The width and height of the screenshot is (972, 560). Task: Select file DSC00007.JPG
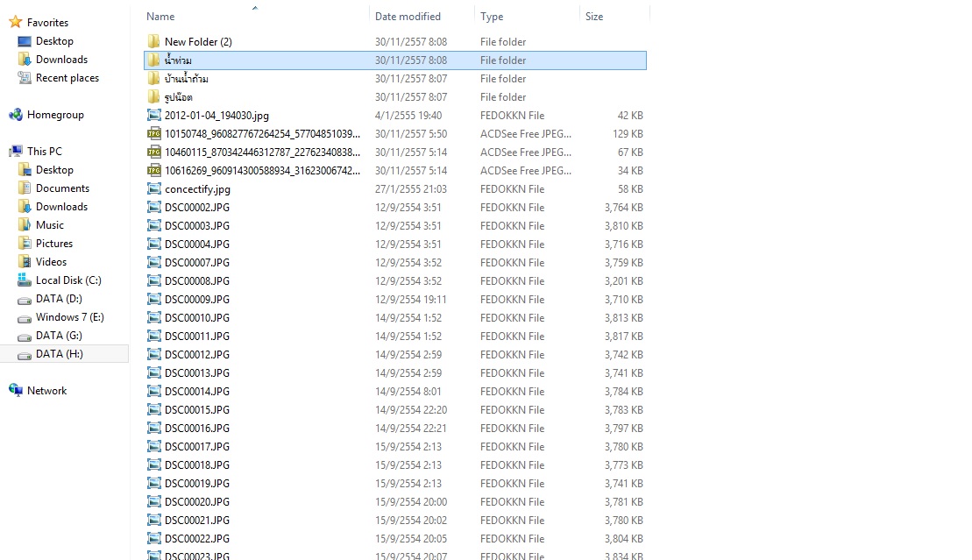[395, 262]
